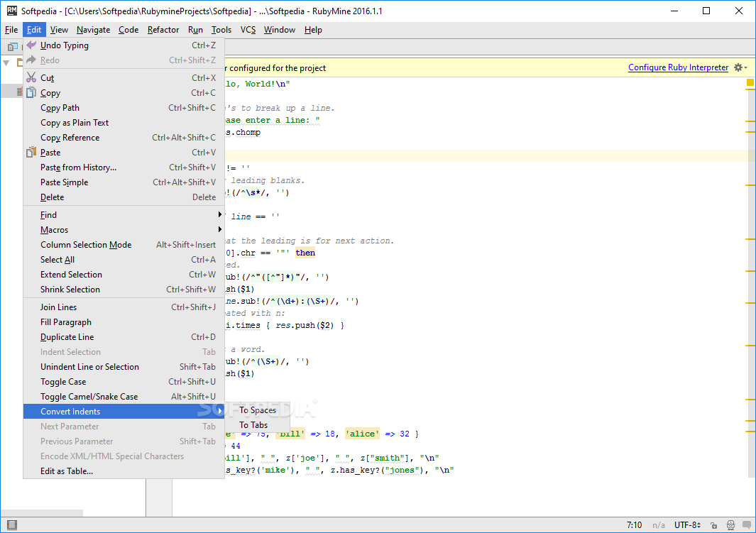This screenshot has height=533, width=756.
Task: Expand the Find submenu
Action: (x=124, y=215)
